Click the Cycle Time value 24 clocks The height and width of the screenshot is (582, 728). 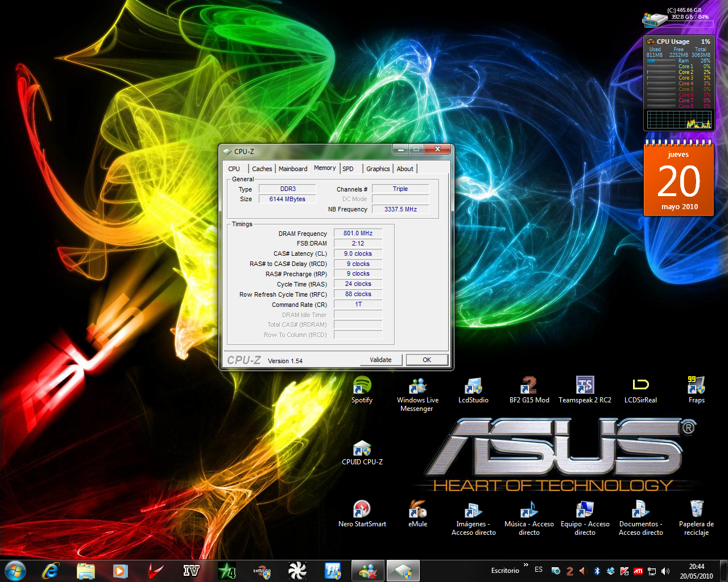358,284
